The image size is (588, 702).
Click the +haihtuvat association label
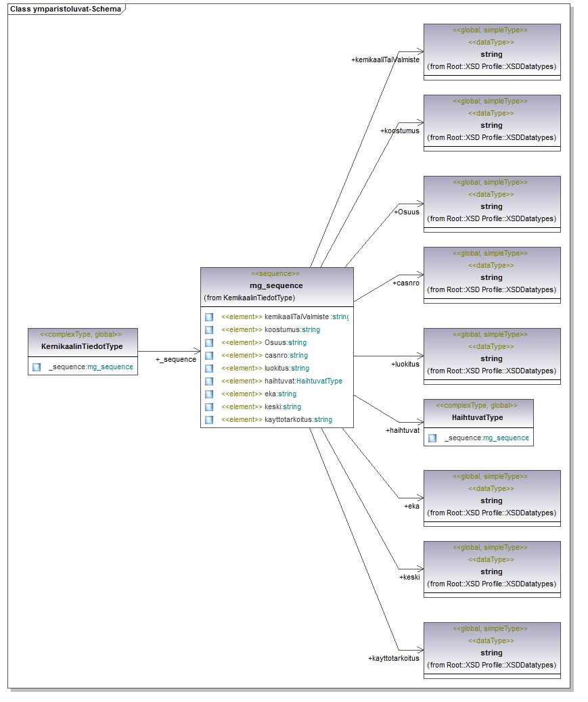click(403, 430)
